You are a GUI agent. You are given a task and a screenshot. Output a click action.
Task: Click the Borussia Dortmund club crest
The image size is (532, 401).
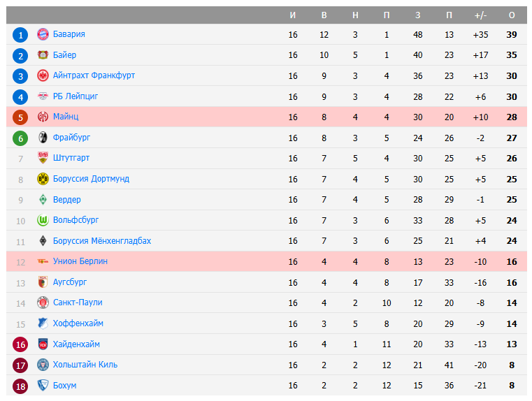coord(43,179)
